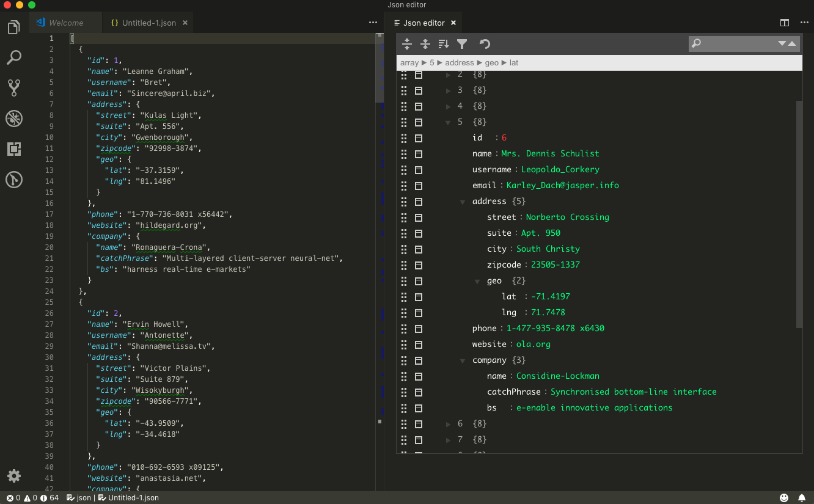This screenshot has height=504, width=814.
Task: Select value 'Considine-Lockman'
Action: 557,376
